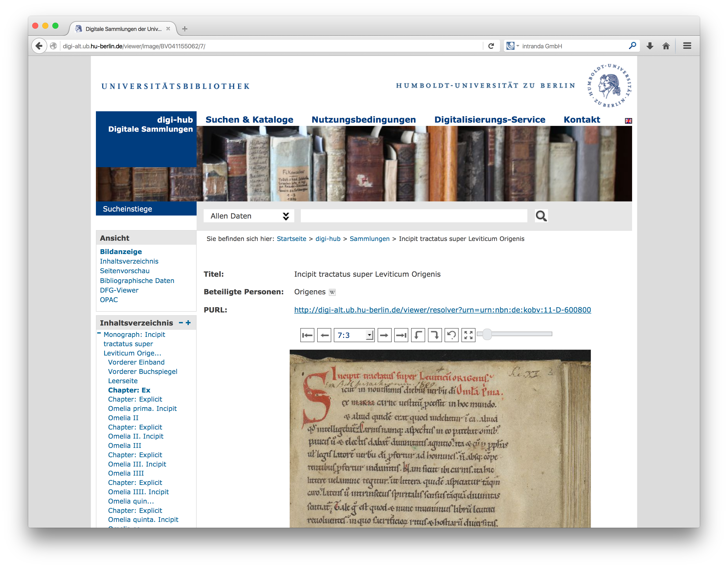The height and width of the screenshot is (568, 728).
Task: Reload the page in browser
Action: pyautogui.click(x=491, y=46)
